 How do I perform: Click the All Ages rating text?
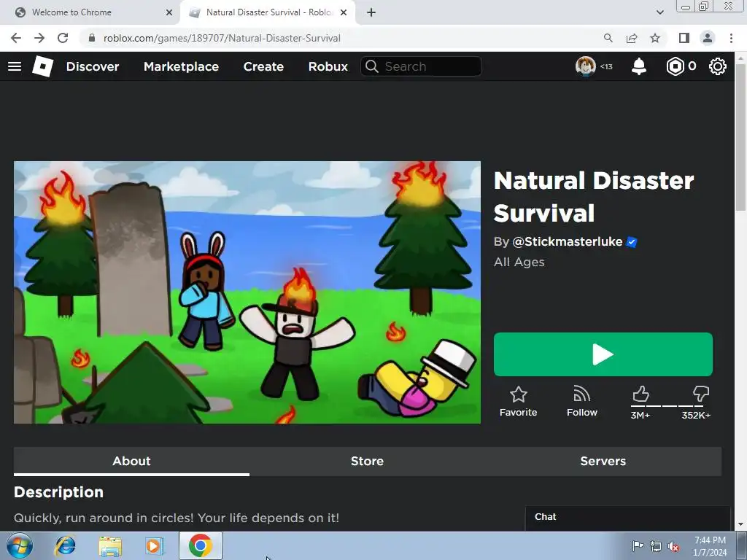click(519, 262)
